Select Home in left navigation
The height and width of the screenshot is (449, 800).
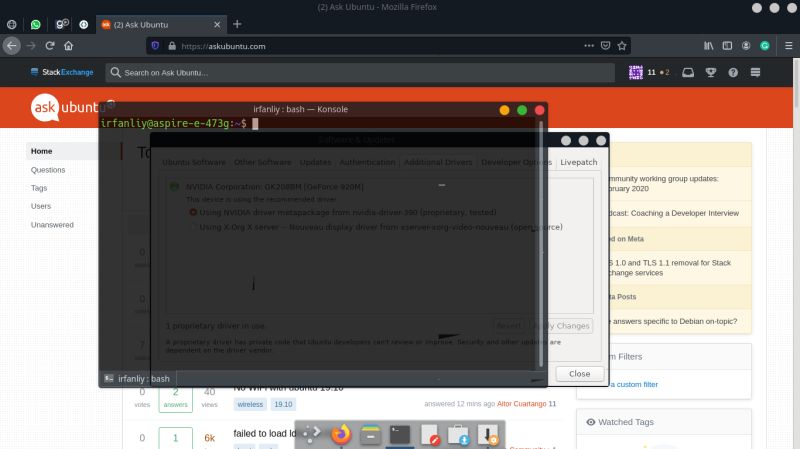click(x=41, y=151)
